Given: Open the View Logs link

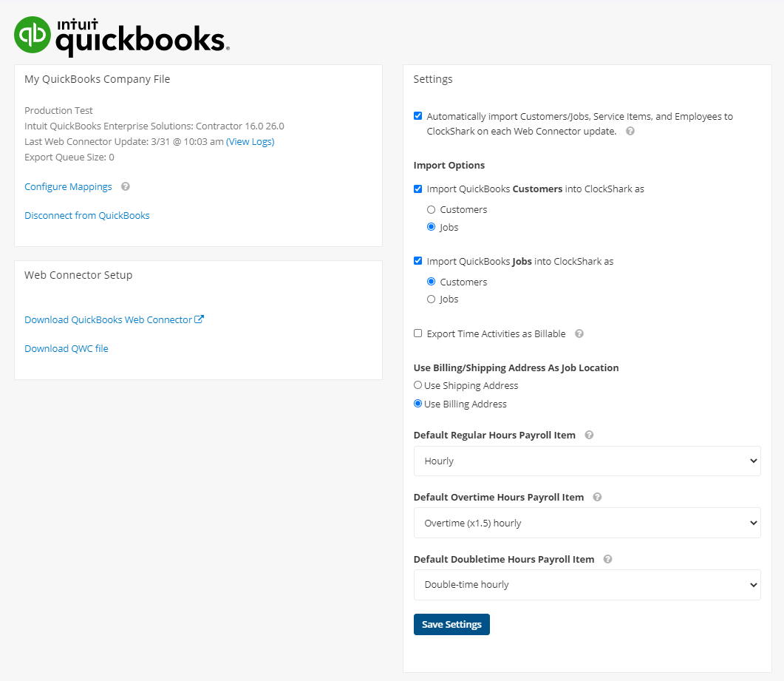Looking at the screenshot, I should point(250,142).
